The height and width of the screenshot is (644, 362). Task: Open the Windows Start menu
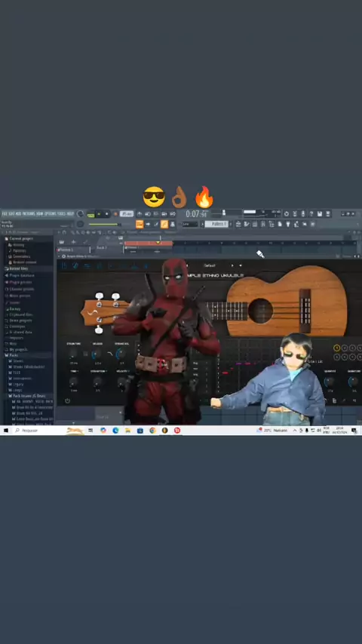6,431
